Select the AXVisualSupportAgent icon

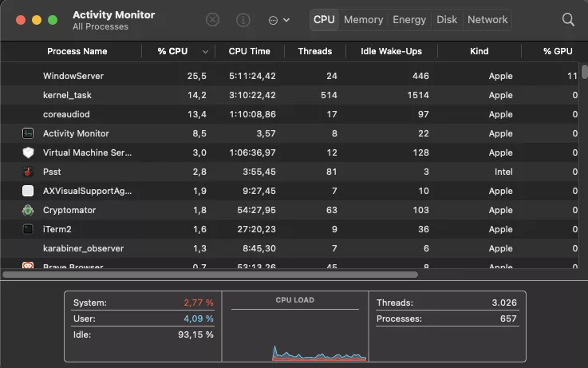pos(28,191)
